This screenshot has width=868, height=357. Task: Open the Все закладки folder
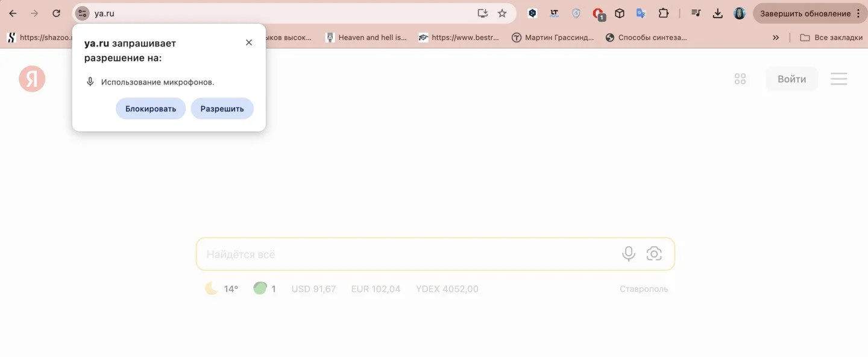pos(831,37)
